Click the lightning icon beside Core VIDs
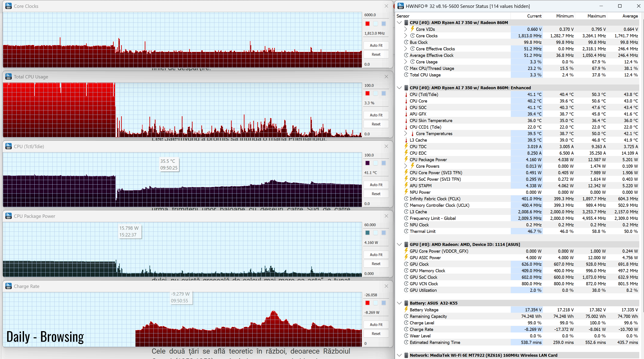Viewport: 644px width, 359px height. coord(412,29)
